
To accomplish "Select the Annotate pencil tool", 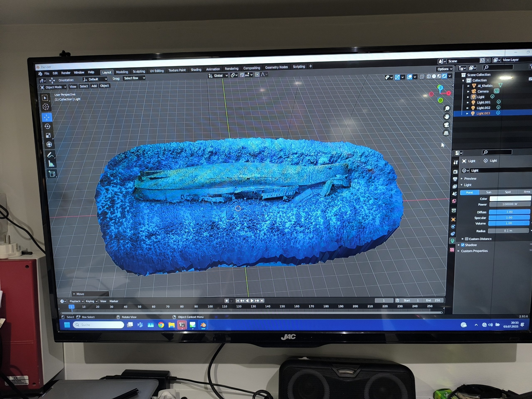I will tap(50, 155).
